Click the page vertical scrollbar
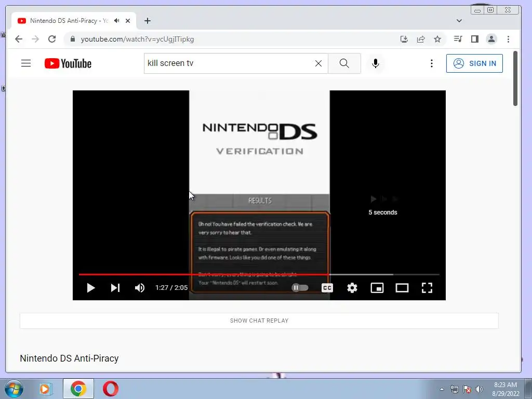 (x=515, y=79)
